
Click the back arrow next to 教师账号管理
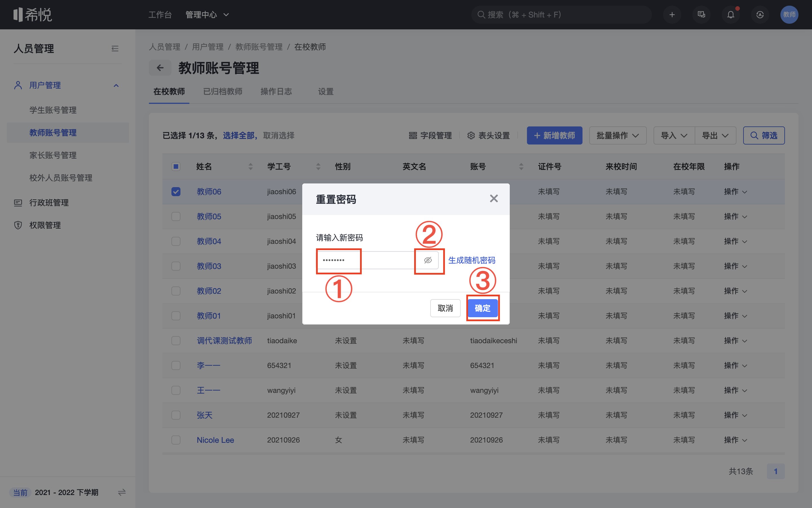coord(160,68)
